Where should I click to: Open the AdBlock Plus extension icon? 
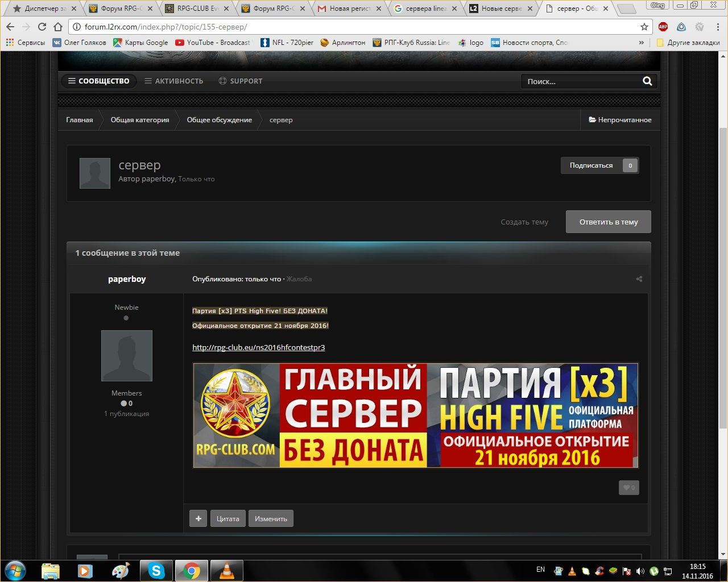pos(663,27)
